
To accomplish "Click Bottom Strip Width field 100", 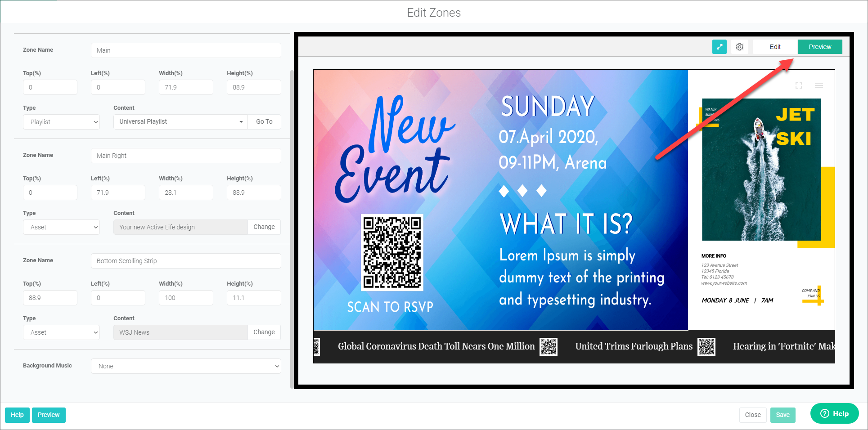I will pyautogui.click(x=186, y=298).
